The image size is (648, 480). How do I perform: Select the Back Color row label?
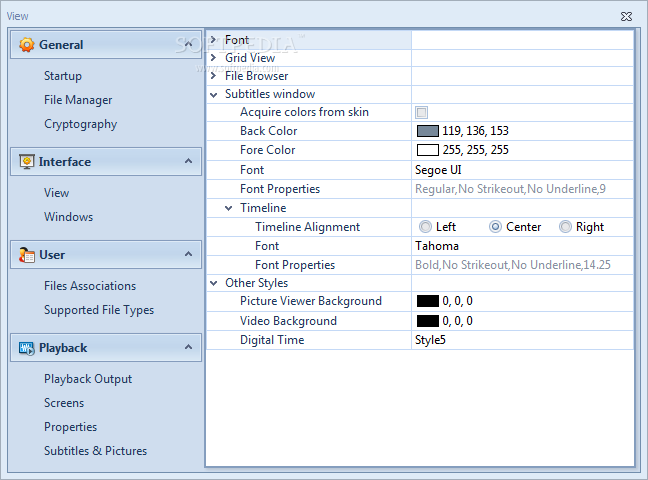[x=269, y=131]
